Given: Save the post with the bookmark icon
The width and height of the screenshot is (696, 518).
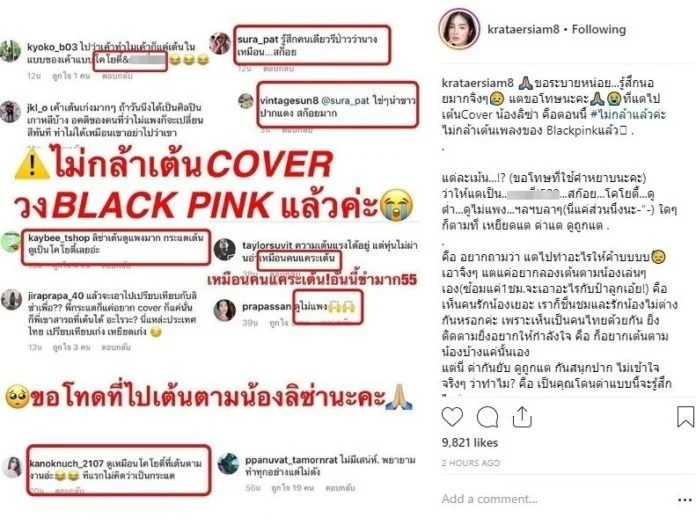Looking at the screenshot, I should (x=685, y=417).
